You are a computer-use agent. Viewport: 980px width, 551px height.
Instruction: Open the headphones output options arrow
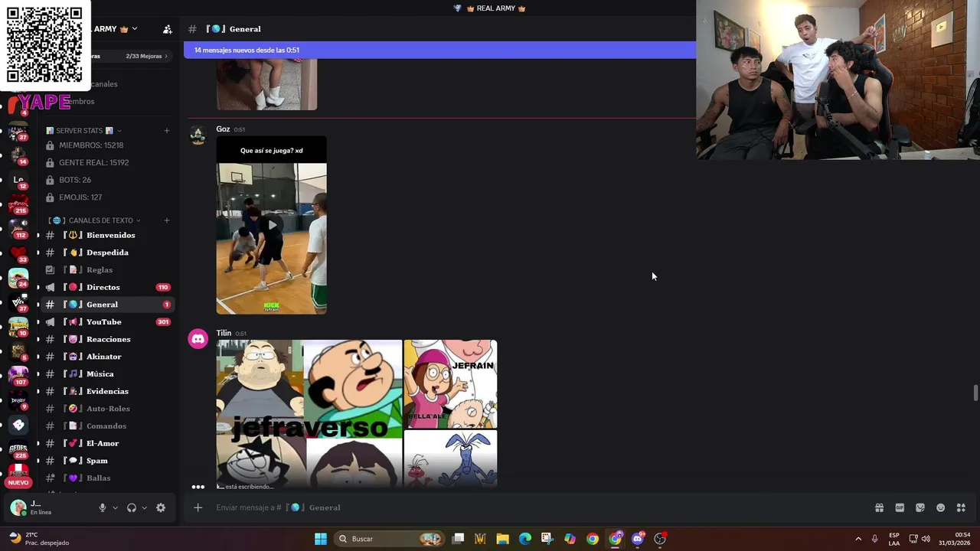[144, 507]
